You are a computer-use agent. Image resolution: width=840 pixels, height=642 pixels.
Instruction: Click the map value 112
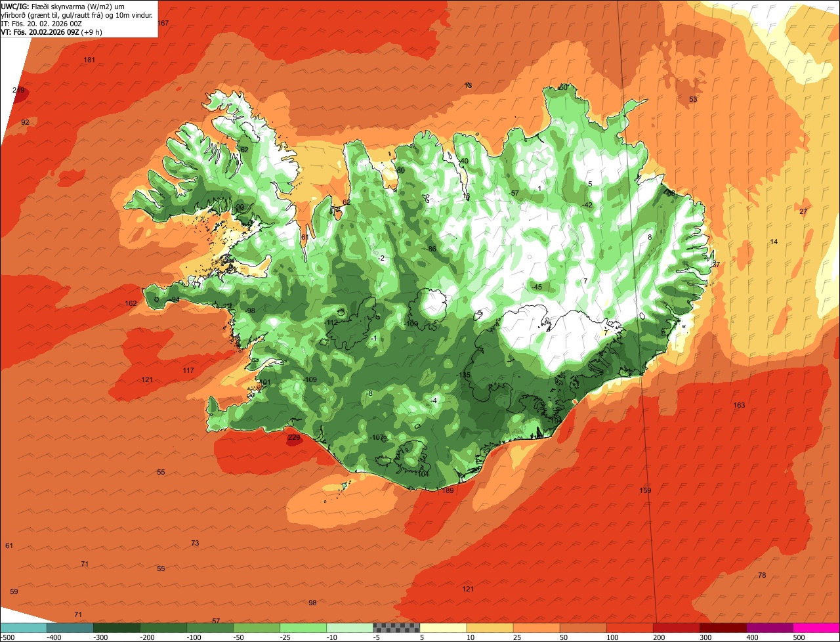coord(331,323)
